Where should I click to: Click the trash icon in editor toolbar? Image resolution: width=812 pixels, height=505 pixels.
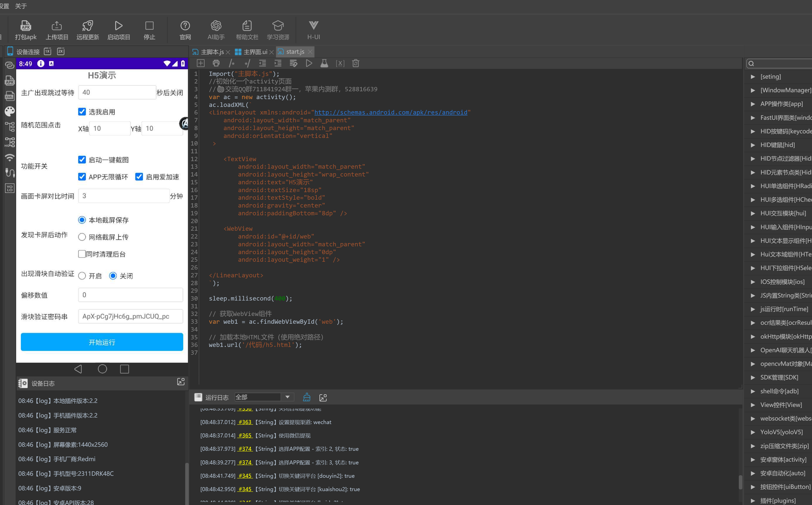click(355, 63)
